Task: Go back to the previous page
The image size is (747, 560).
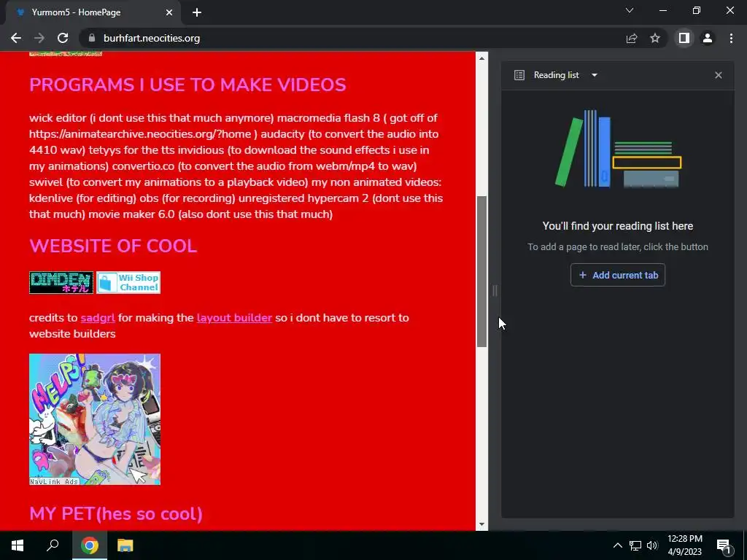Action: (16, 38)
